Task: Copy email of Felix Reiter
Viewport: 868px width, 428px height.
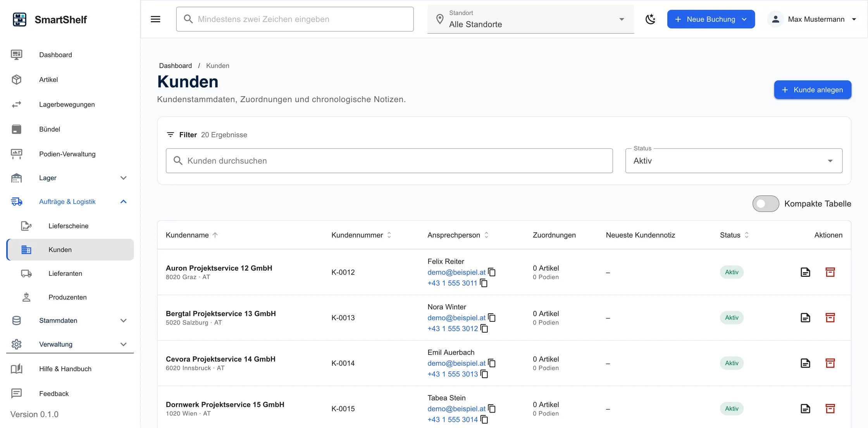Action: coord(492,272)
